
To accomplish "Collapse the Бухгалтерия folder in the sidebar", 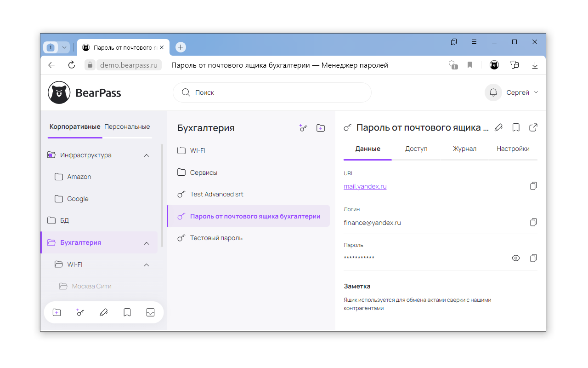I will click(x=147, y=243).
